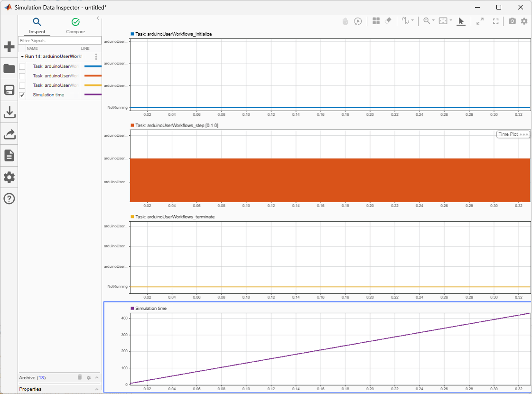Viewport: 532px width, 394px height.
Task: Switch to the Compare tab
Action: [x=75, y=26]
